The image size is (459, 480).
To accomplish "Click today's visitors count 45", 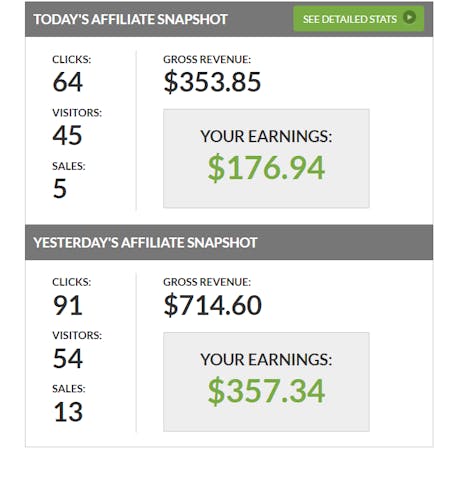I will 67,135.
